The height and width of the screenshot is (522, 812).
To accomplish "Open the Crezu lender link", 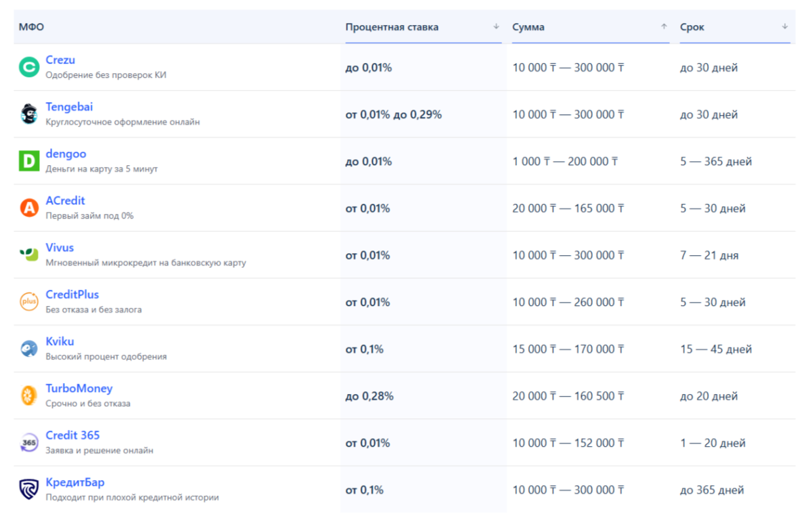I will click(x=60, y=60).
